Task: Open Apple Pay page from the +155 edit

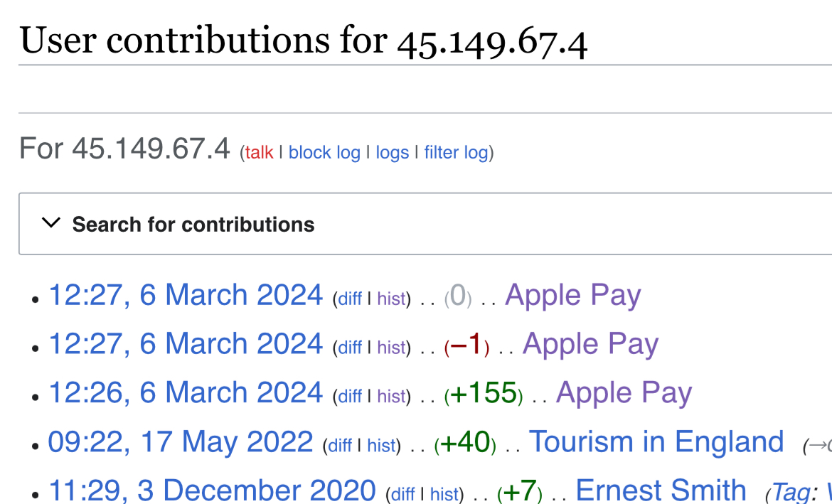Action: coord(624,393)
